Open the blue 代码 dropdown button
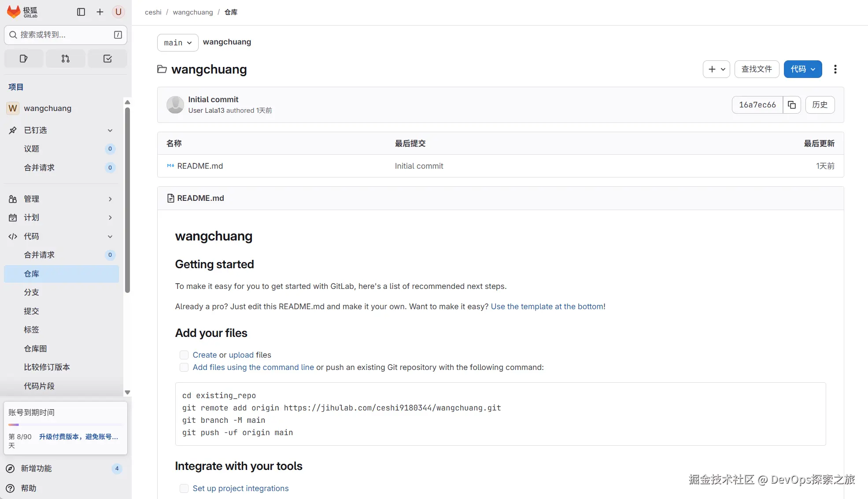 tap(802, 69)
